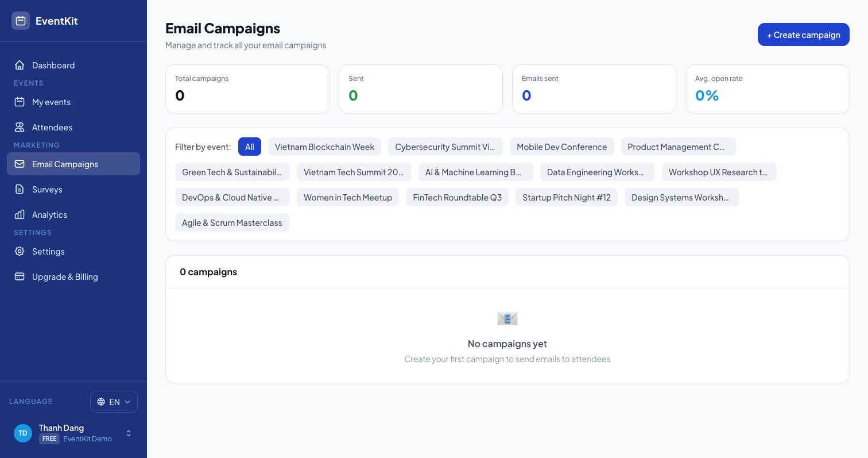Filter by Product Management event
The image size is (868, 458).
(679, 147)
